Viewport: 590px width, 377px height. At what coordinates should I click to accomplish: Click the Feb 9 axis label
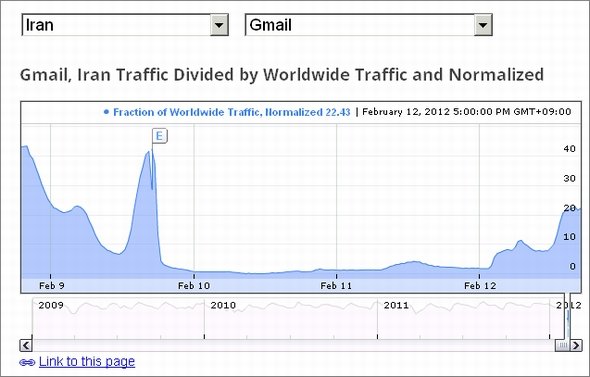point(52,286)
